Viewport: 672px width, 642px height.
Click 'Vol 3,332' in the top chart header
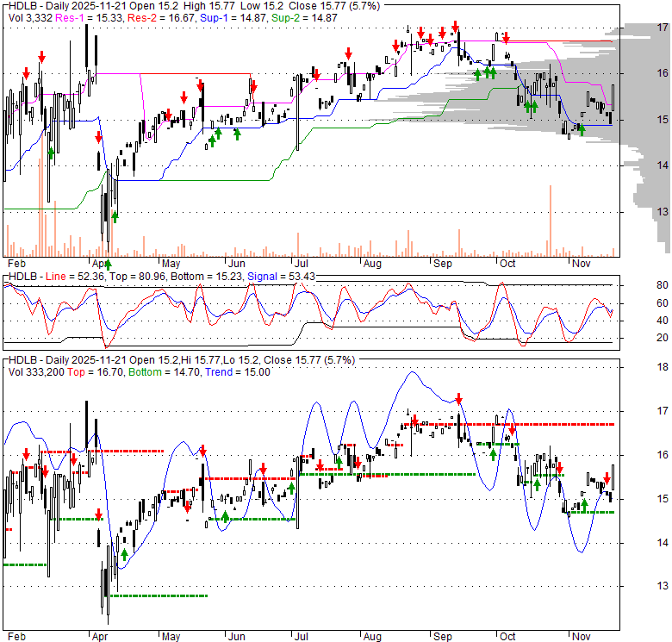(30, 18)
